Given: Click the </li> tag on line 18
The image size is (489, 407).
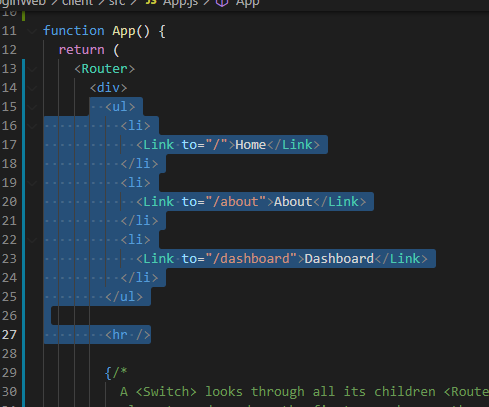Looking at the screenshot, I should point(139,164).
